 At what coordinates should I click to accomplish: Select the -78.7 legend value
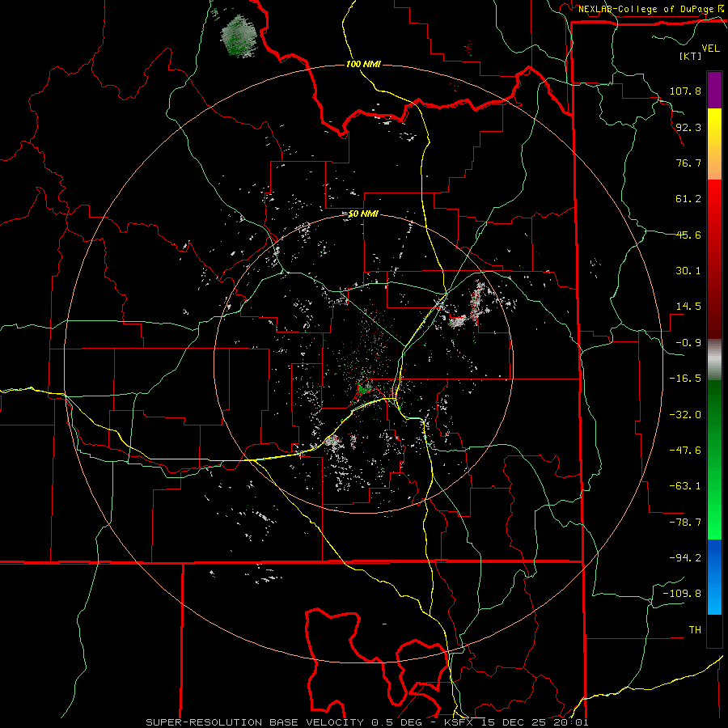pyautogui.click(x=685, y=523)
